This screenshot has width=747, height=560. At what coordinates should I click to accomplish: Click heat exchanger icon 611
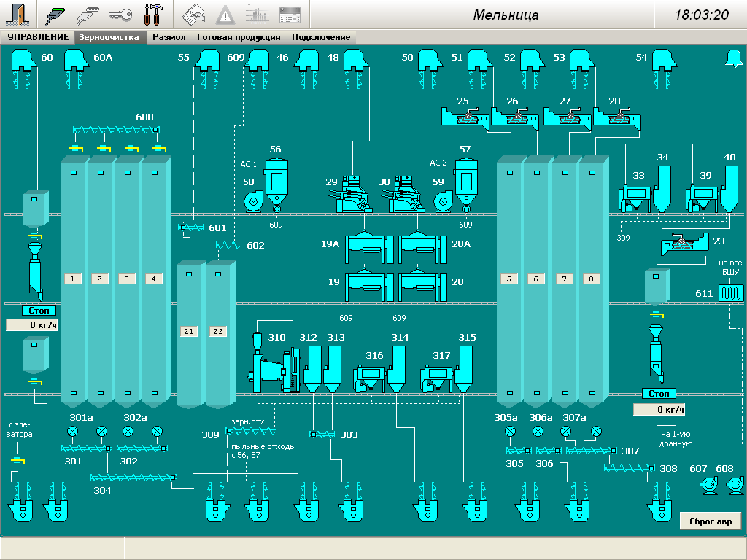click(729, 293)
